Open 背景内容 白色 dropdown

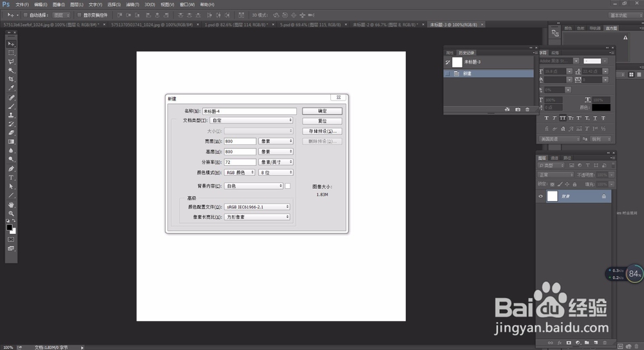(x=254, y=186)
